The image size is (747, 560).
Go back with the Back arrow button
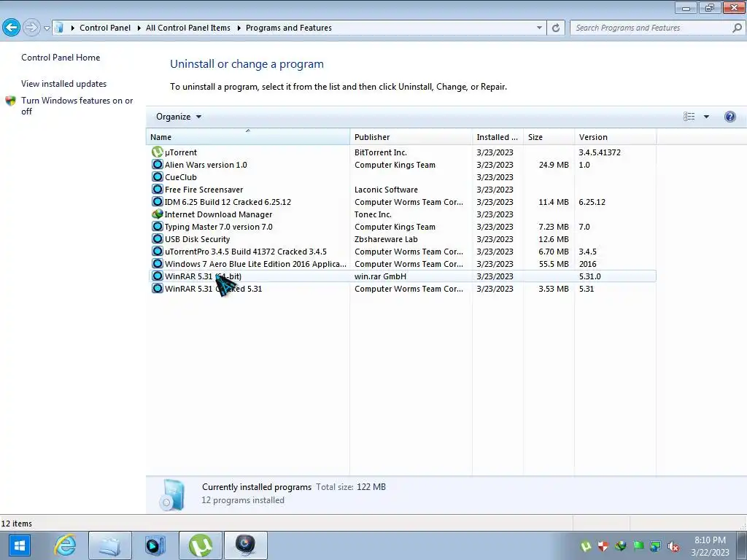[12, 28]
